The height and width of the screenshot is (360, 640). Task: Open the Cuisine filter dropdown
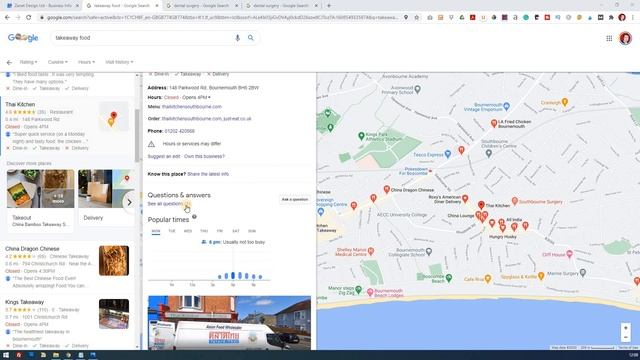click(x=58, y=62)
